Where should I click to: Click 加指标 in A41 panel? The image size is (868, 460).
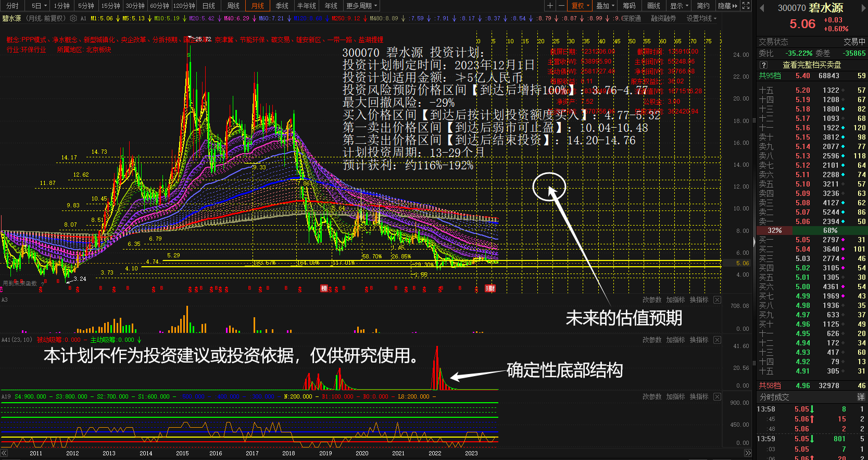pos(675,340)
